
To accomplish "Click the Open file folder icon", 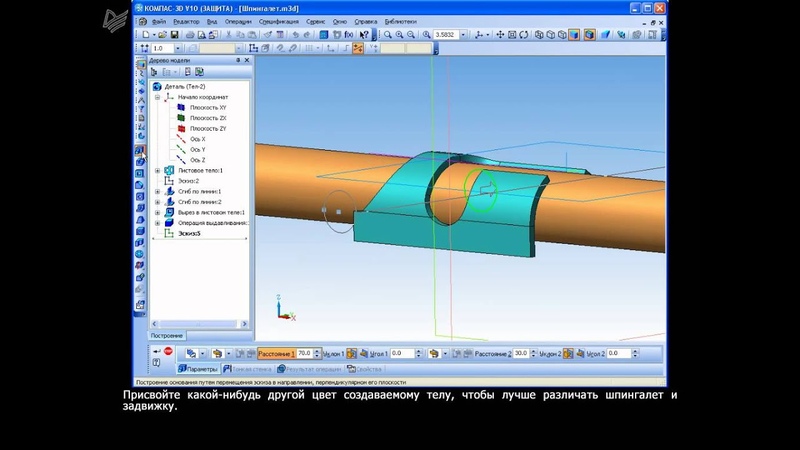I will coord(160,35).
